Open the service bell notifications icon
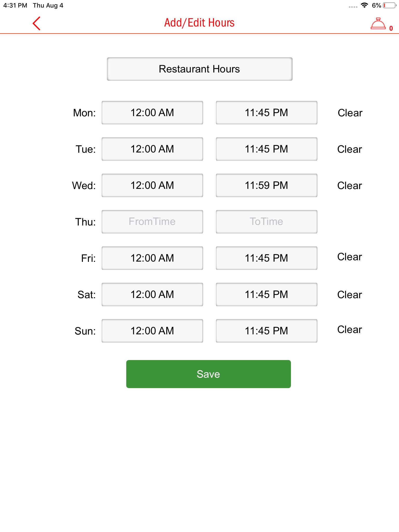This screenshot has height=532, width=399. click(x=378, y=24)
